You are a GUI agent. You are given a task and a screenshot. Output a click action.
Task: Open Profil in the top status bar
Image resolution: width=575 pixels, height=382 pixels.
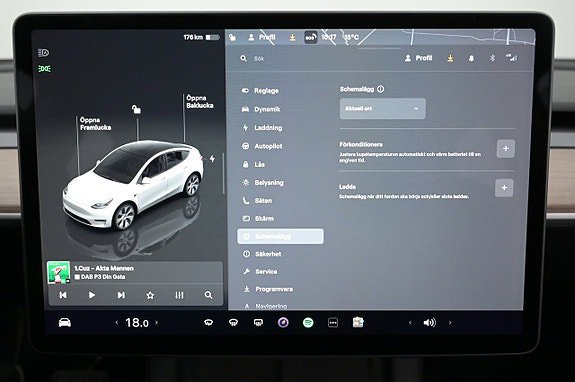[x=262, y=37]
